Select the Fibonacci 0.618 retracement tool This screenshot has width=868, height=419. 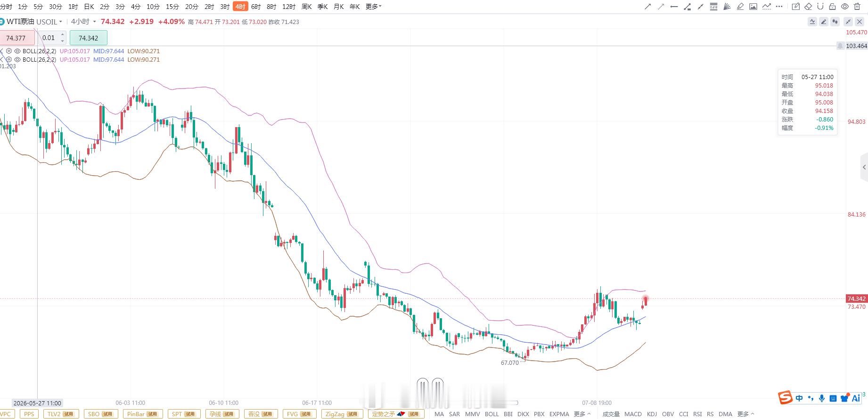pyautogui.click(x=713, y=7)
